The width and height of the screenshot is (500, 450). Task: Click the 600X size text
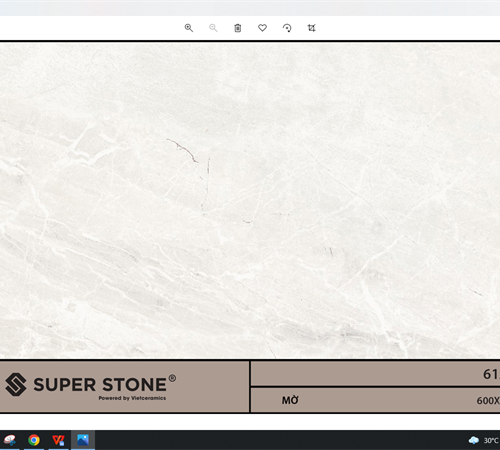488,400
